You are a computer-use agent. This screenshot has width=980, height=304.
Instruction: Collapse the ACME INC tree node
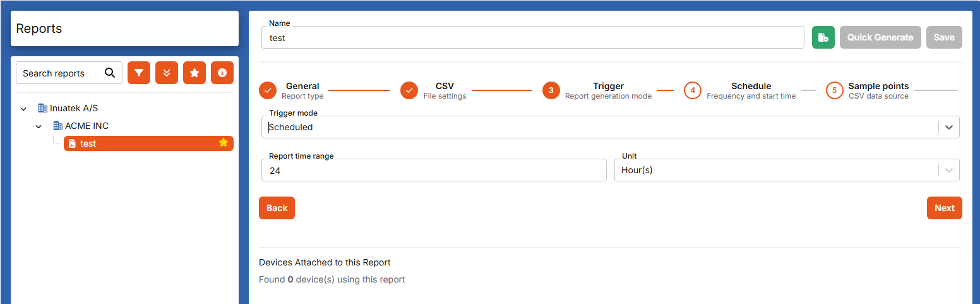click(x=39, y=126)
